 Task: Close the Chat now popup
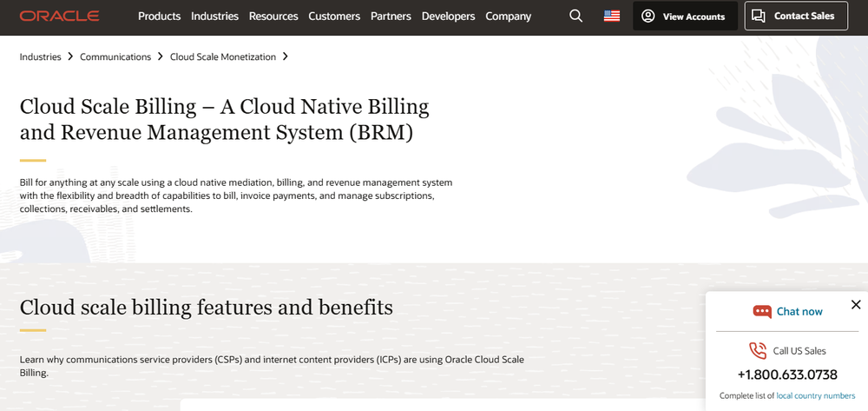pyautogui.click(x=856, y=305)
